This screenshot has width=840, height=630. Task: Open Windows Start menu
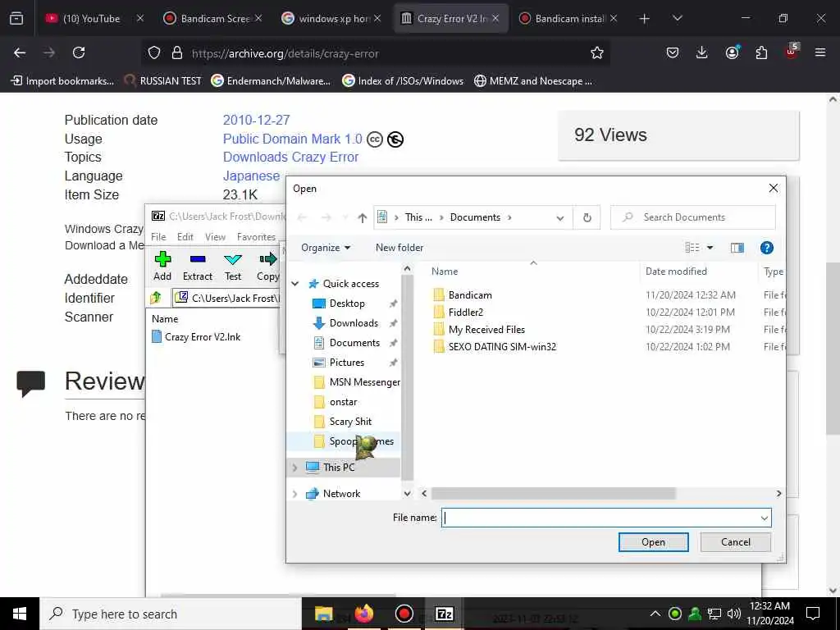click(20, 614)
